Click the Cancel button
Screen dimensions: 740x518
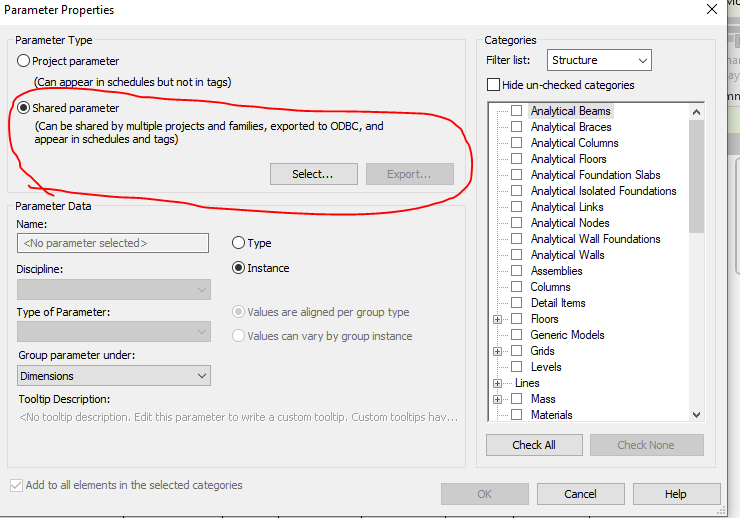[580, 494]
